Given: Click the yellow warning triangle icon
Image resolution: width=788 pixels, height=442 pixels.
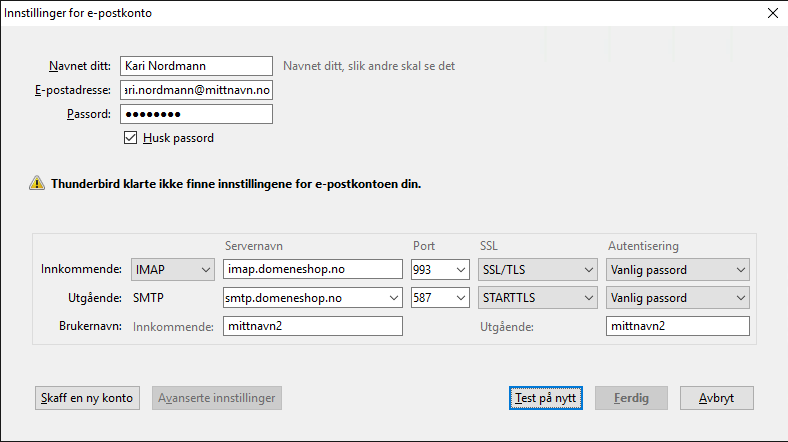Looking at the screenshot, I should 37,183.
